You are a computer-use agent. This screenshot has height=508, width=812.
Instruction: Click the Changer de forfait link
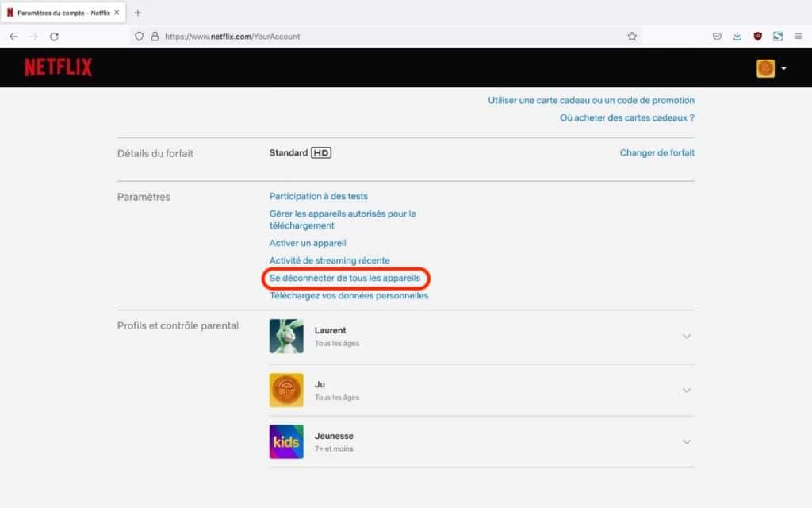pyautogui.click(x=657, y=153)
